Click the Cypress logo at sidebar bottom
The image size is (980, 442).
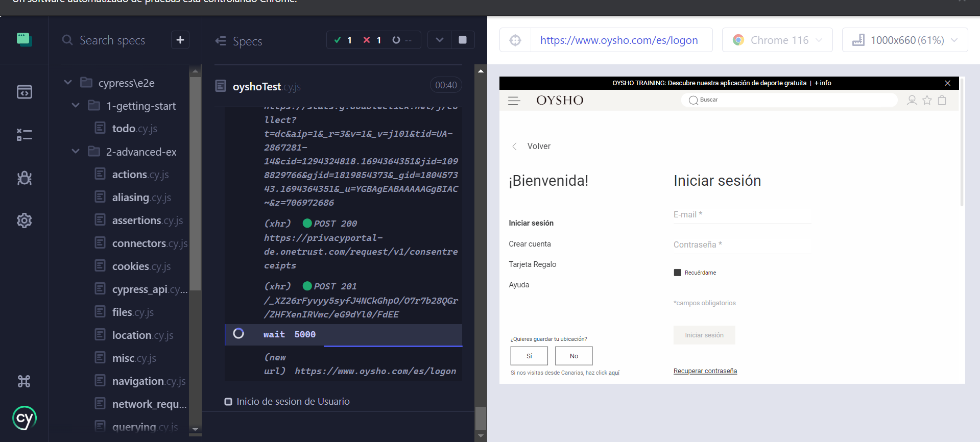24,419
